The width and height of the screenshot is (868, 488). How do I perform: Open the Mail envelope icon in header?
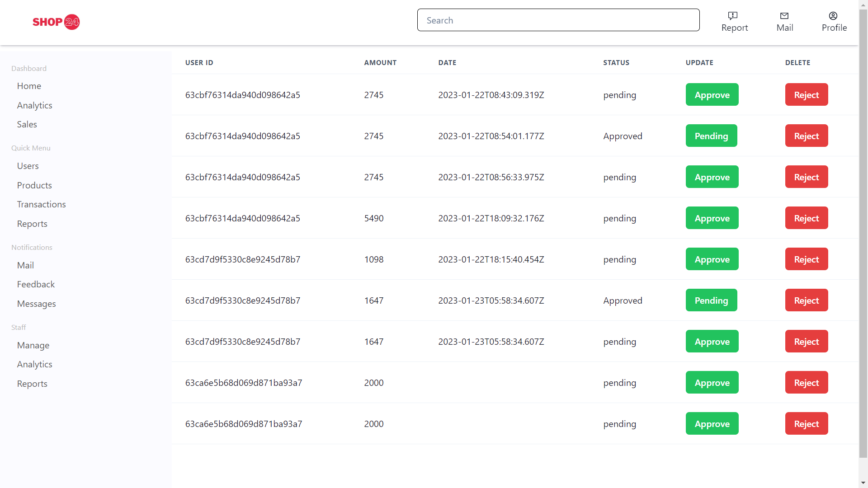click(784, 16)
